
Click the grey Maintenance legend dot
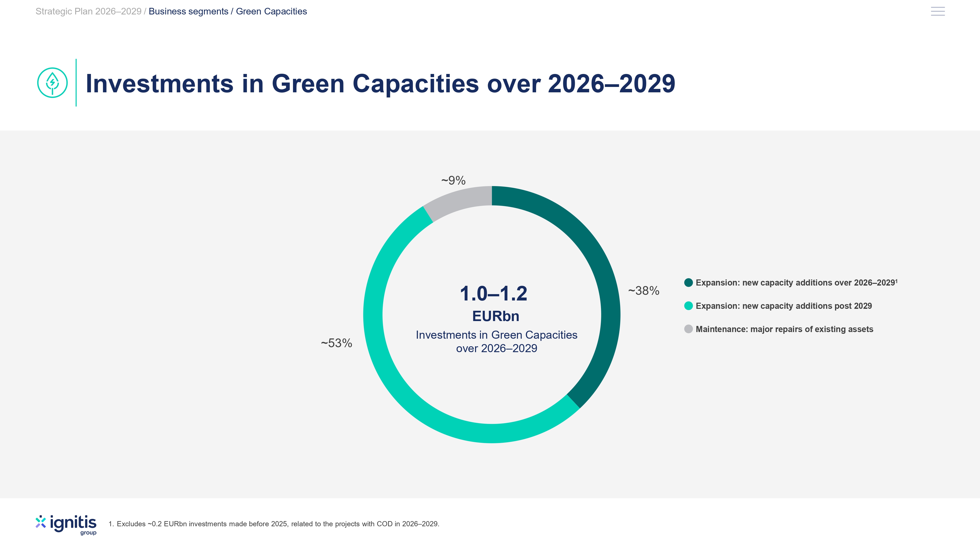pyautogui.click(x=688, y=329)
